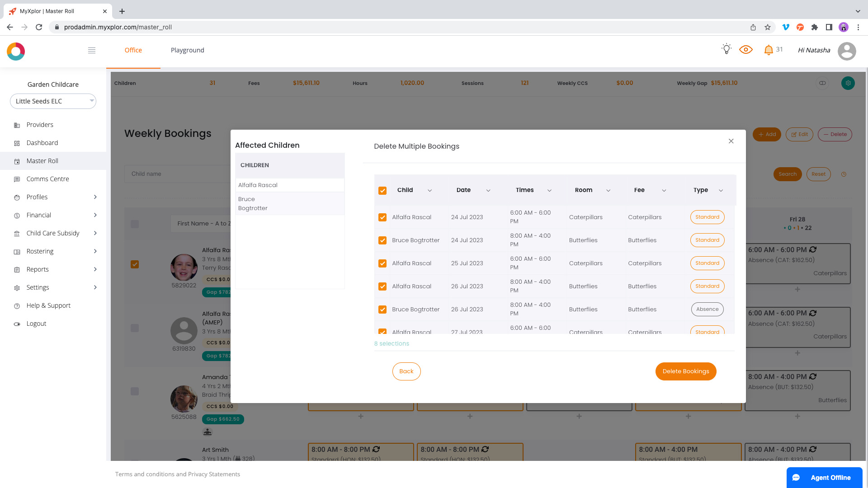868x488 pixels.
Task: Uncheck Bruce Bogtrotter 24 Jul 2023 booking
Action: 382,240
